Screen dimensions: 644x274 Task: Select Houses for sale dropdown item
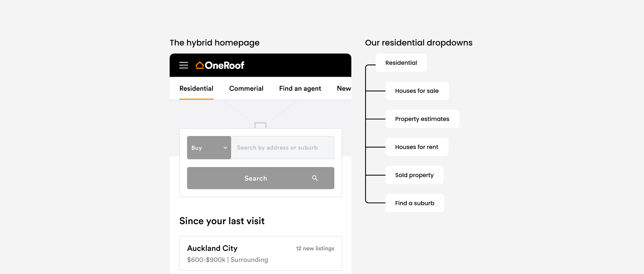[x=417, y=91]
